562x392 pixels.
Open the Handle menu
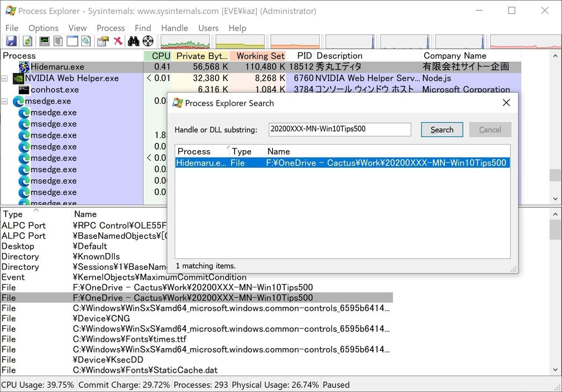(x=175, y=28)
